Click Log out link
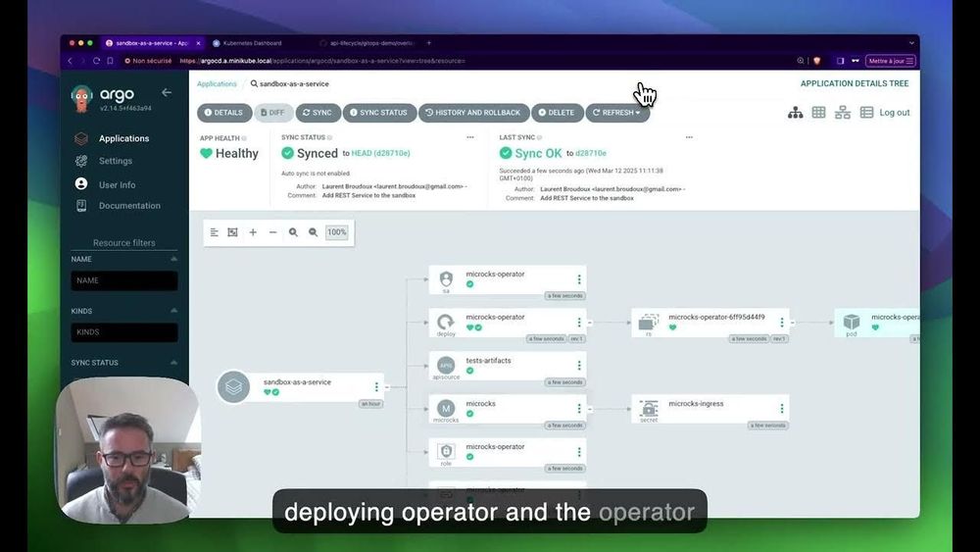 click(895, 113)
